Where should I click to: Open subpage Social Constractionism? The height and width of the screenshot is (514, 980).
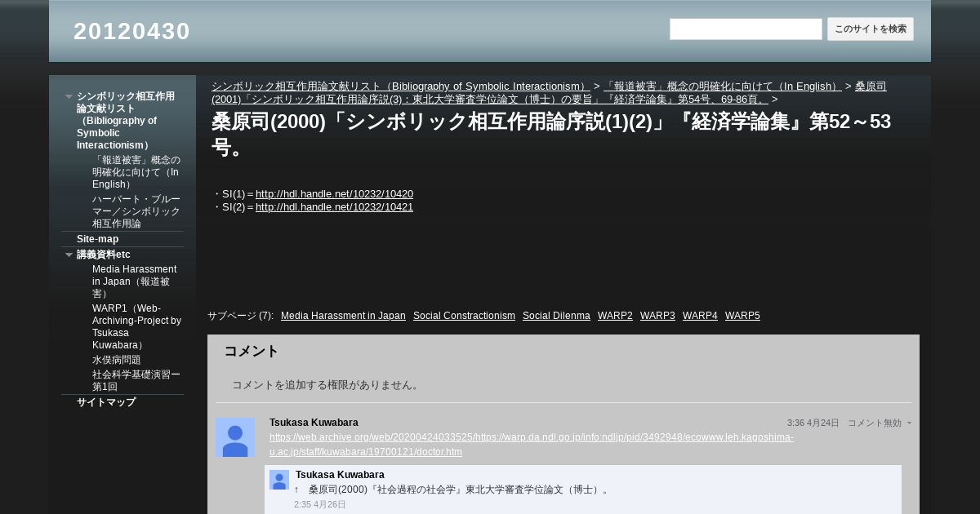pyautogui.click(x=464, y=316)
